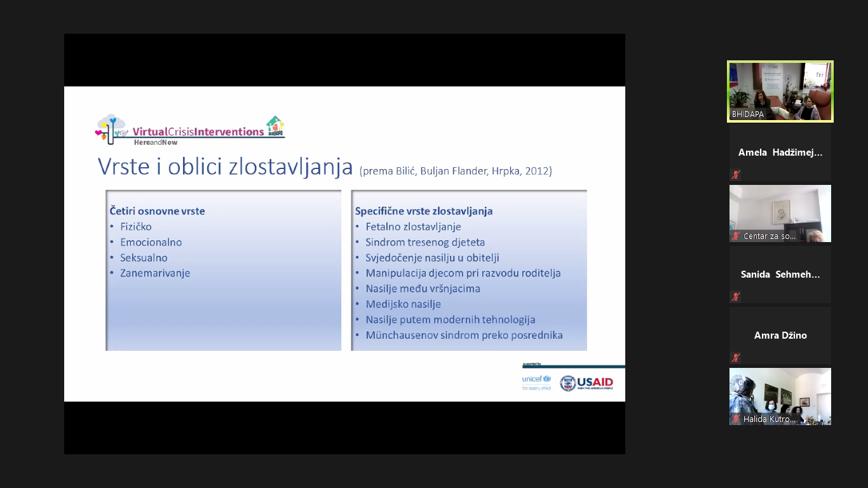Image resolution: width=868 pixels, height=488 pixels.
Task: Select Sanida Sehmeh's participant tile
Action: (780, 274)
